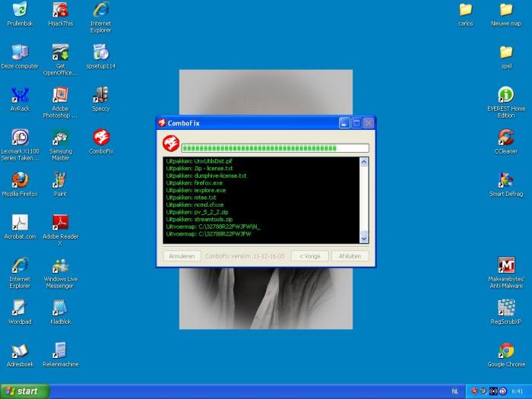Click the ComboFix progress bar
532x399 pixels.
click(x=275, y=148)
